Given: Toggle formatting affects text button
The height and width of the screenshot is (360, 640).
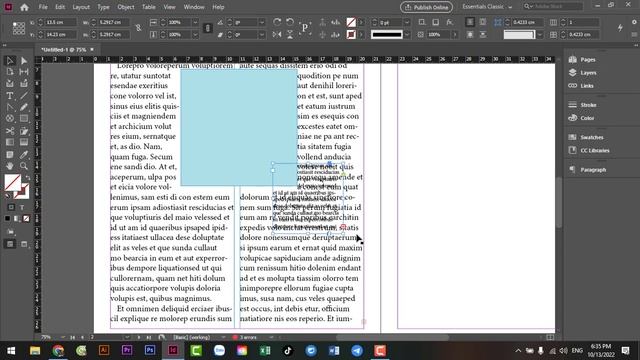Looking at the screenshot, I should pos(22,207).
